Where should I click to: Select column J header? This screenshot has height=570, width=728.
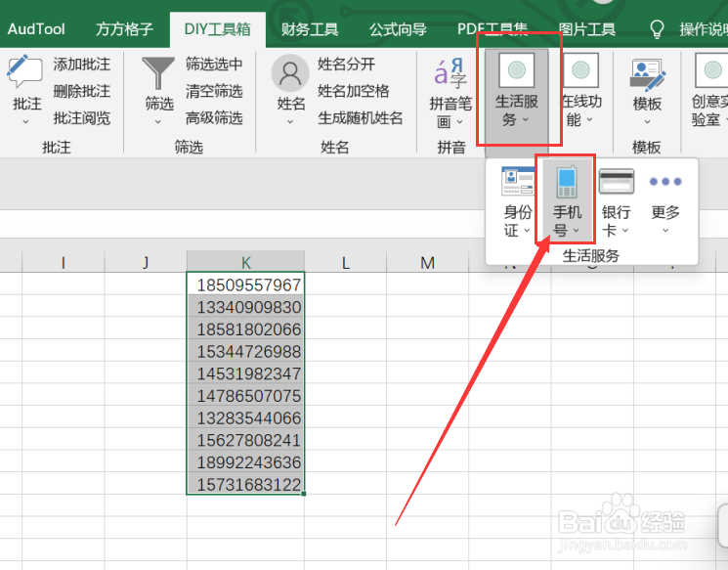click(146, 262)
